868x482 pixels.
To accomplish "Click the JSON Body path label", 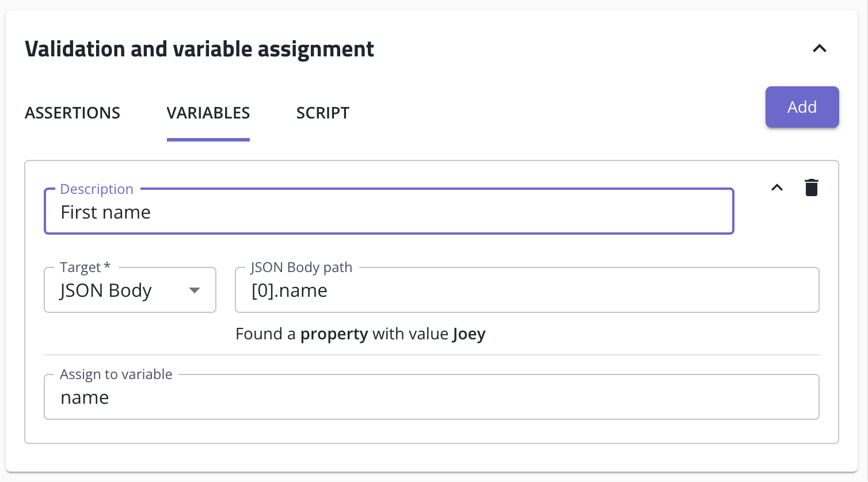I will pos(302,267).
